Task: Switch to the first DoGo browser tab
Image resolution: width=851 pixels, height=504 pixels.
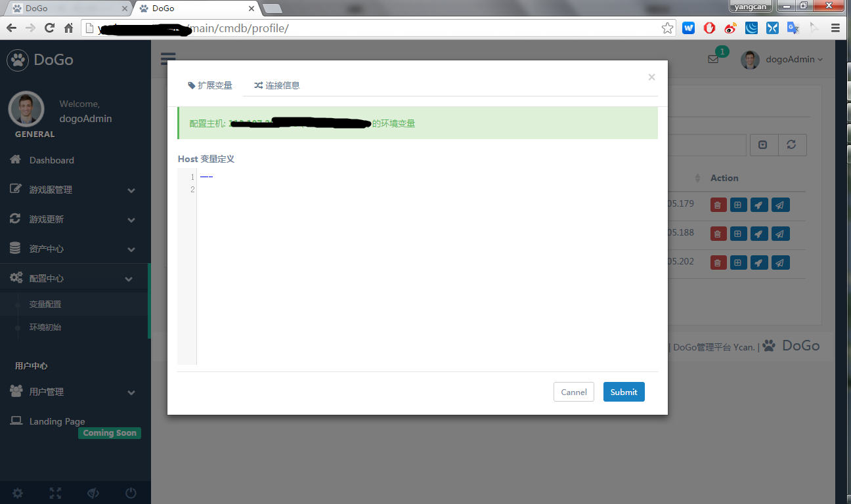Action: 68,9
